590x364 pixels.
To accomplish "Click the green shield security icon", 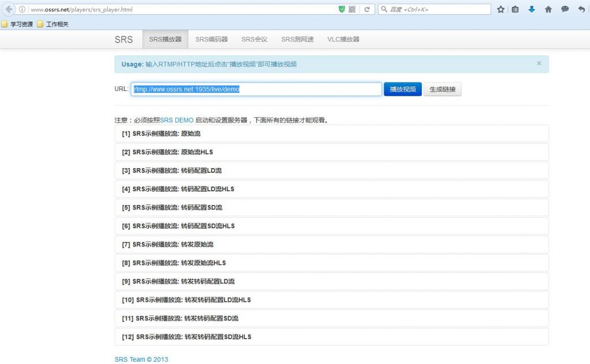I will (x=342, y=10).
